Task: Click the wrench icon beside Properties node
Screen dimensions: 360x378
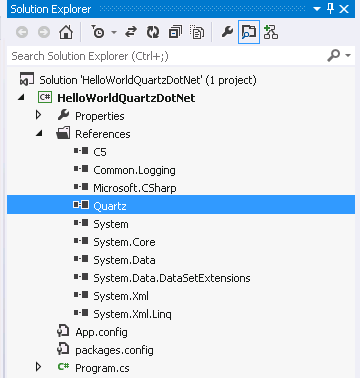Action: coord(63,115)
